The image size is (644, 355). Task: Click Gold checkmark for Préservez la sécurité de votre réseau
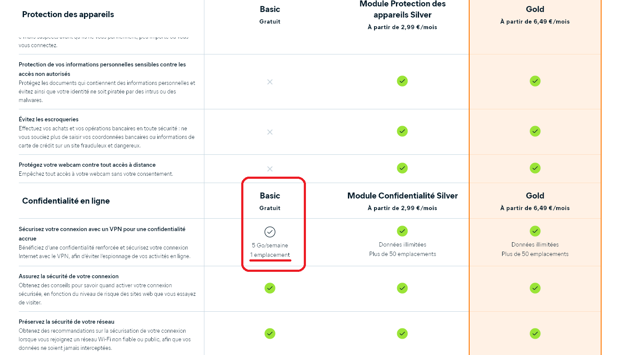[535, 334]
